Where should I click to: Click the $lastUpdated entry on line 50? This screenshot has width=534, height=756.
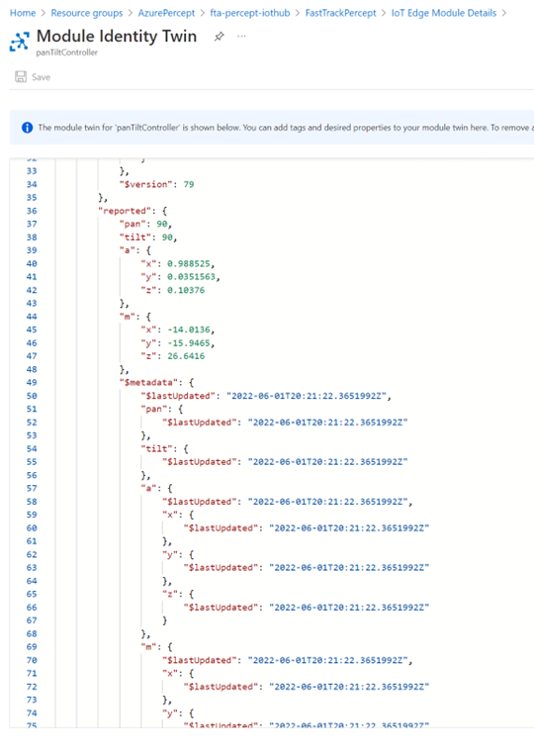266,396
